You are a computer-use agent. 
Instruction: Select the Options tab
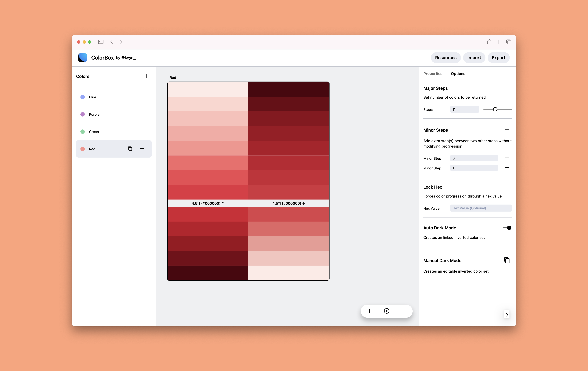tap(458, 74)
